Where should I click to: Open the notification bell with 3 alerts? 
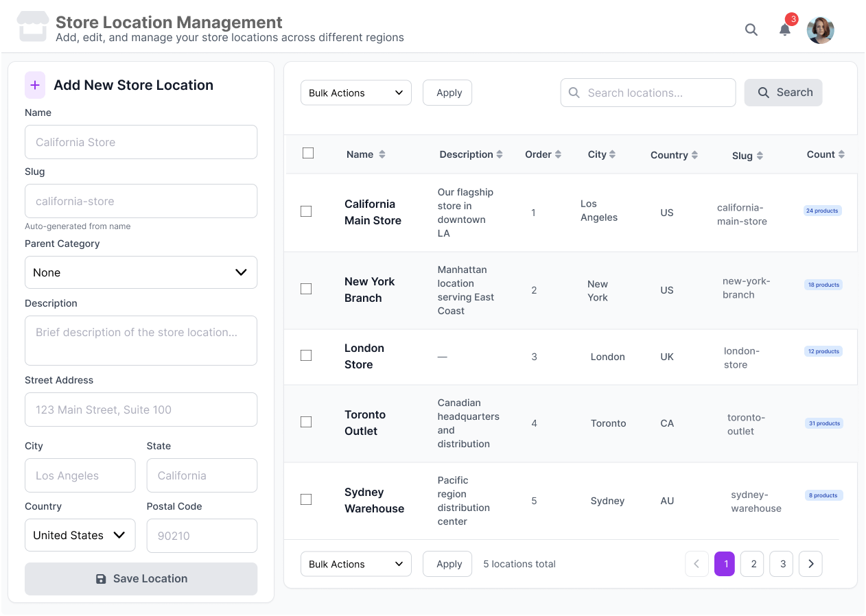784,29
